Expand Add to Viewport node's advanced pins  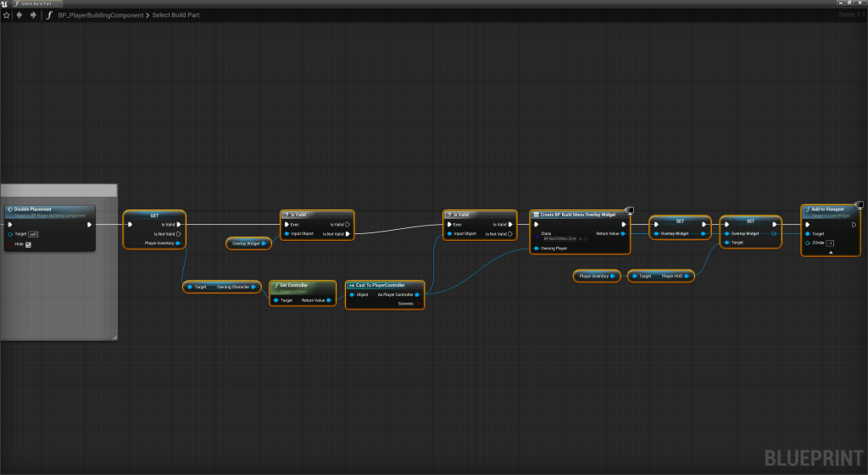click(831, 252)
